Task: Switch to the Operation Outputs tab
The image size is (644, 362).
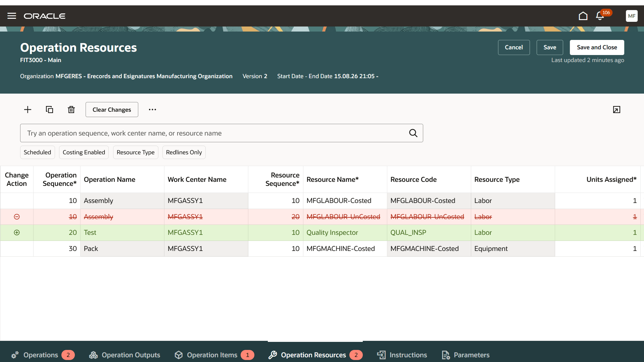Action: click(x=125, y=355)
